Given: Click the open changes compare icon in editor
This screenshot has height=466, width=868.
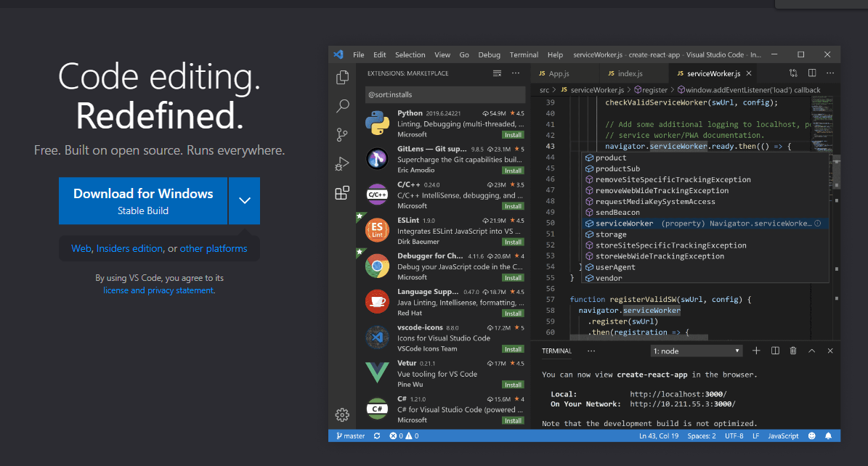Looking at the screenshot, I should tap(793, 73).
